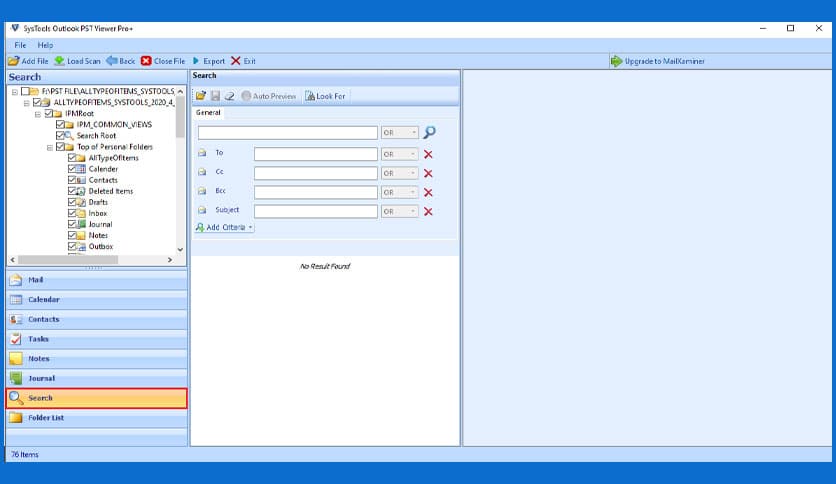Screen dimensions: 836x484
Task: Open the OR dropdown in Subject row
Action: click(400, 212)
